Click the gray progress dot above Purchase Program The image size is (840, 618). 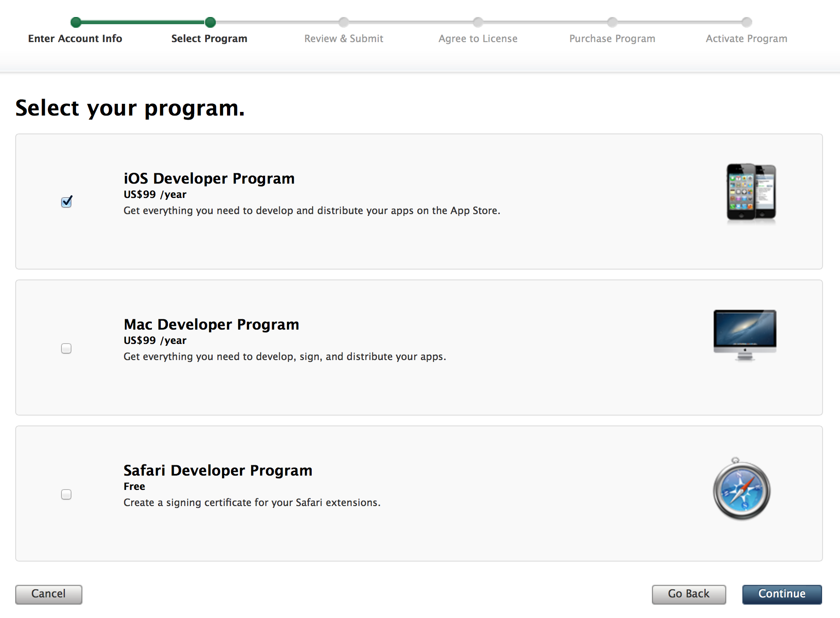pos(613,22)
